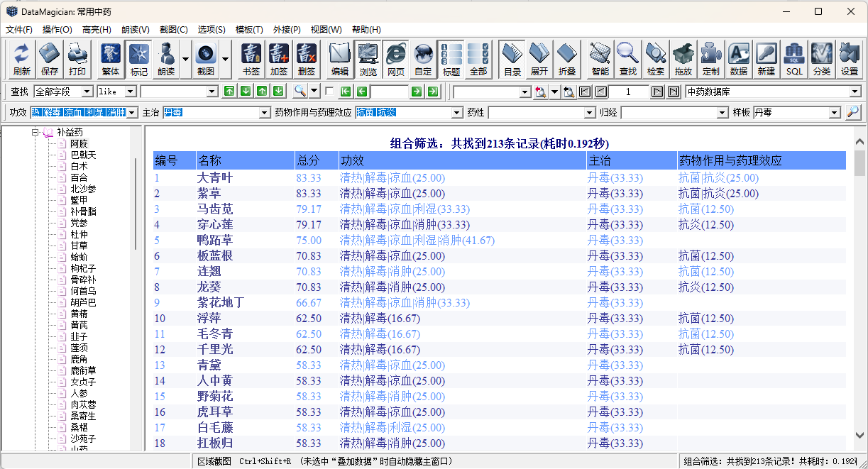Open the 样板 template dropdown
The image size is (868, 469).
click(x=835, y=113)
